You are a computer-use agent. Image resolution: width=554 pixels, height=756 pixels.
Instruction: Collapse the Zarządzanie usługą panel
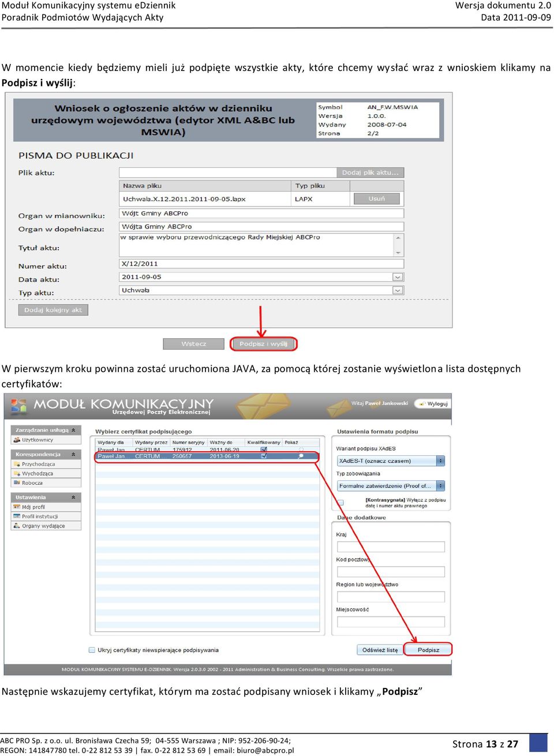point(73,430)
